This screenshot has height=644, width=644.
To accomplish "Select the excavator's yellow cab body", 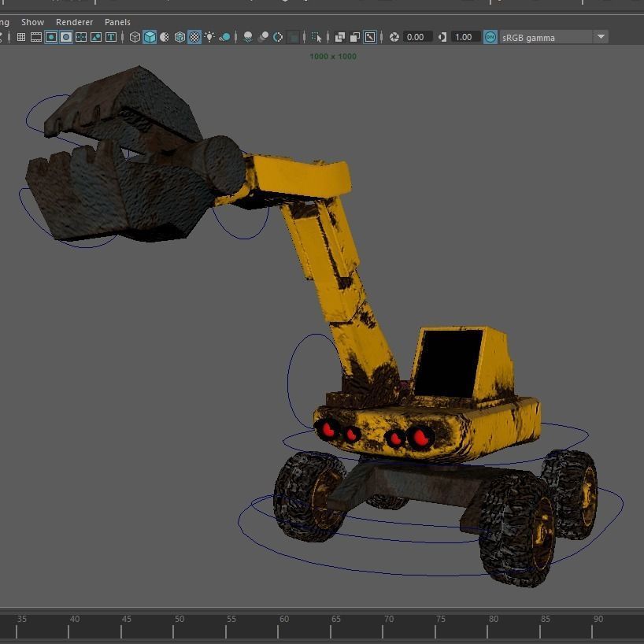I will [x=497, y=365].
